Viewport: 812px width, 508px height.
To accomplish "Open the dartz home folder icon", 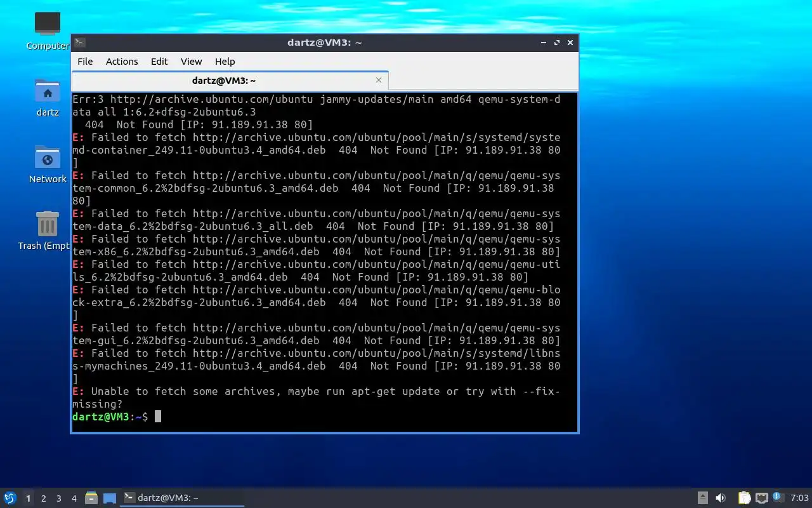I will pyautogui.click(x=48, y=91).
